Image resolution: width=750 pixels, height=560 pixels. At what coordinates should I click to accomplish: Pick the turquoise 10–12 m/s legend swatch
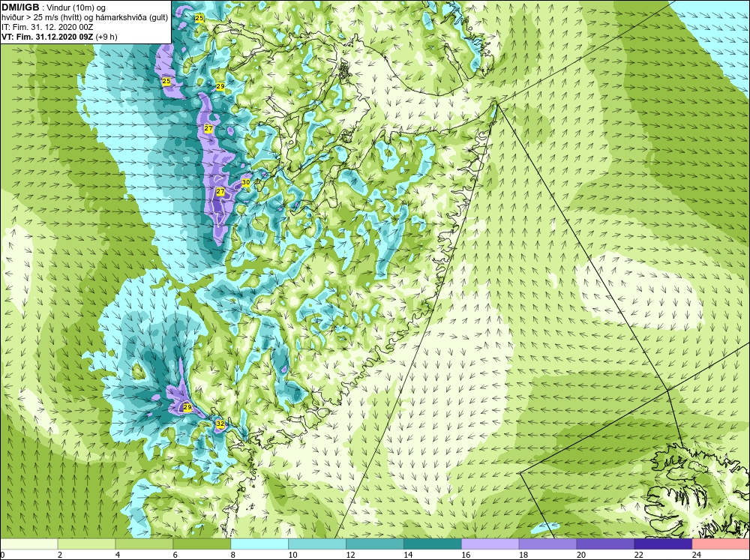click(x=317, y=544)
